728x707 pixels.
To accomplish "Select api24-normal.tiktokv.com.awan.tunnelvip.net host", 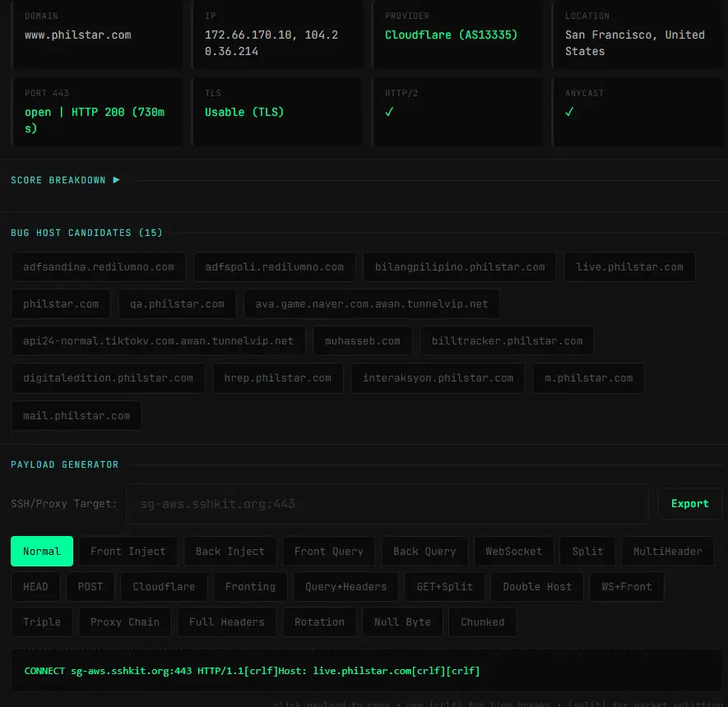I will coord(158,341).
